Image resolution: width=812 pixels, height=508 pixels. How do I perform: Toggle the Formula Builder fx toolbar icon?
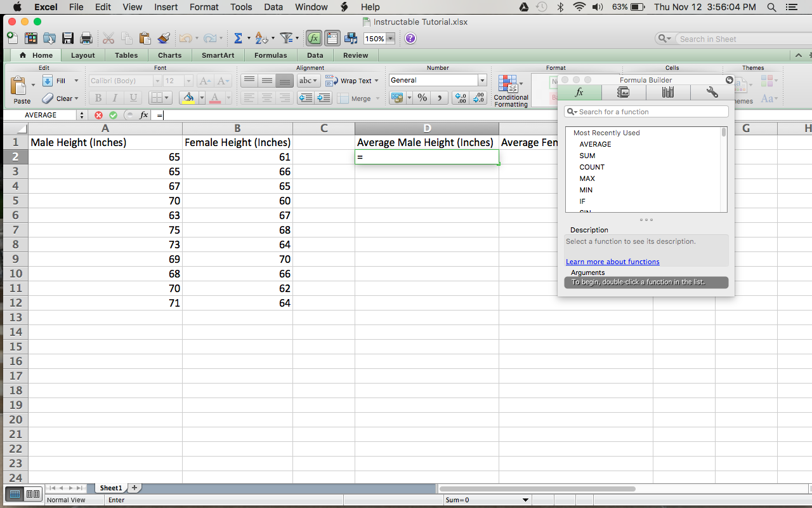tap(314, 38)
